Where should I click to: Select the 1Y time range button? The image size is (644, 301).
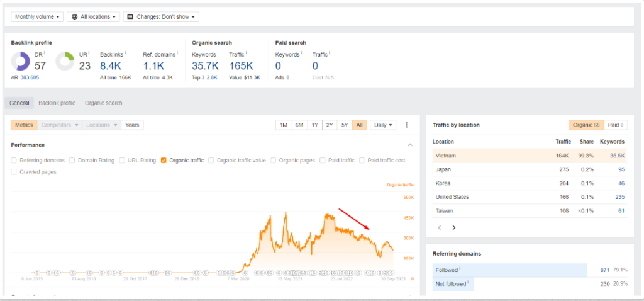[x=314, y=125]
